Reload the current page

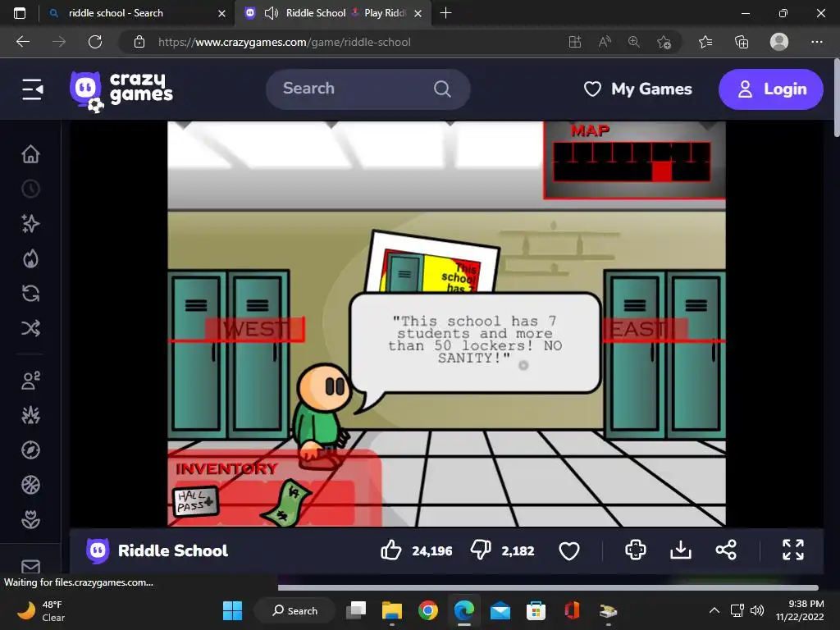pos(95,42)
